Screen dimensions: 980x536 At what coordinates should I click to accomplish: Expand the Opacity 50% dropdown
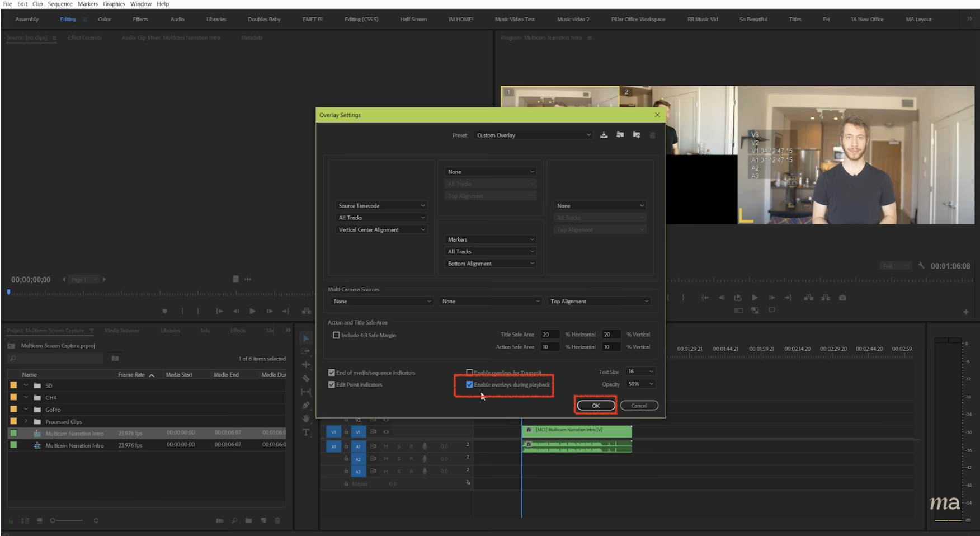tap(640, 384)
